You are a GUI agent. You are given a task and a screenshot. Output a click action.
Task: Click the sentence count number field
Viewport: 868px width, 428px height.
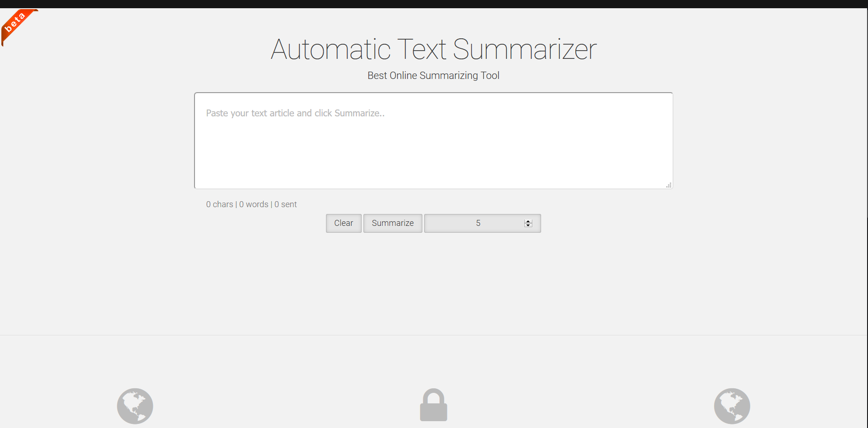tap(482, 223)
